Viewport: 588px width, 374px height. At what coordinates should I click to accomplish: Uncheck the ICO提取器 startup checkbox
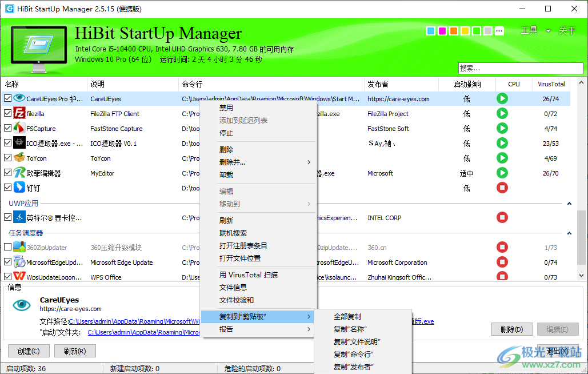7,143
